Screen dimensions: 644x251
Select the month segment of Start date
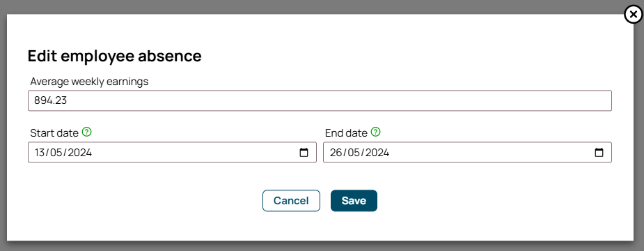56,153
